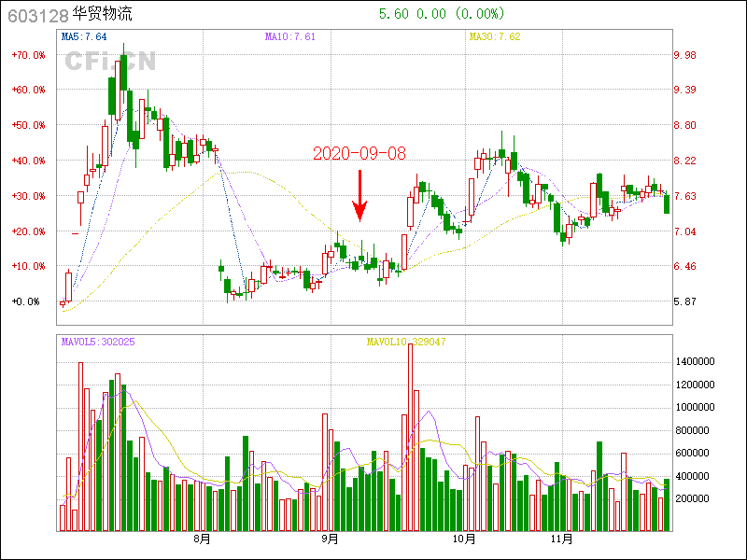The width and height of the screenshot is (747, 560).
Task: Click the +50.0% axis label
Action: coord(29,125)
